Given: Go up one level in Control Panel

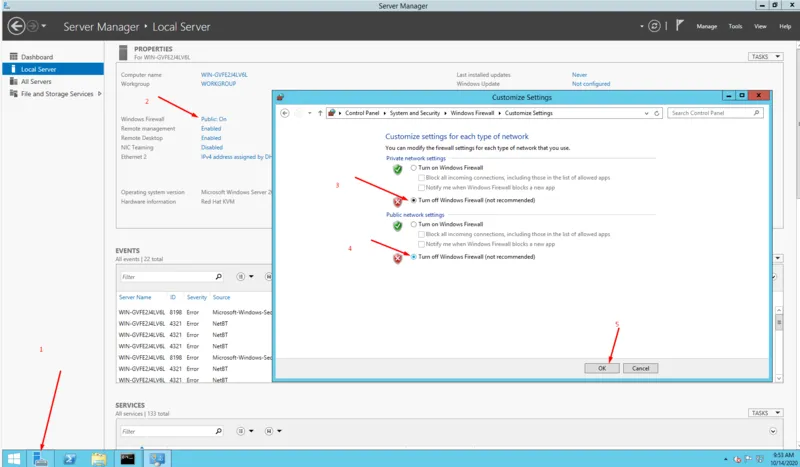Looking at the screenshot, I should 319,113.
